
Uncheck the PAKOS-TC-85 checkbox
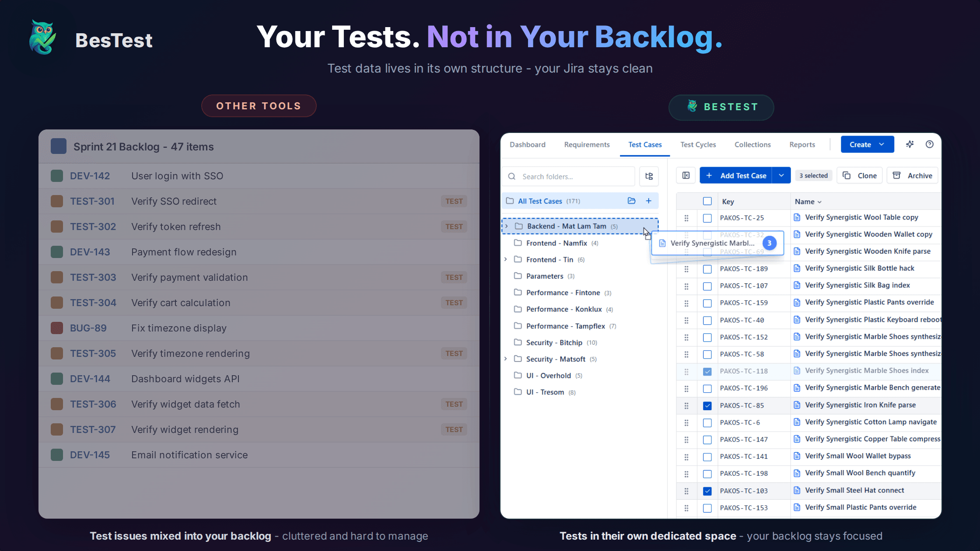click(707, 405)
